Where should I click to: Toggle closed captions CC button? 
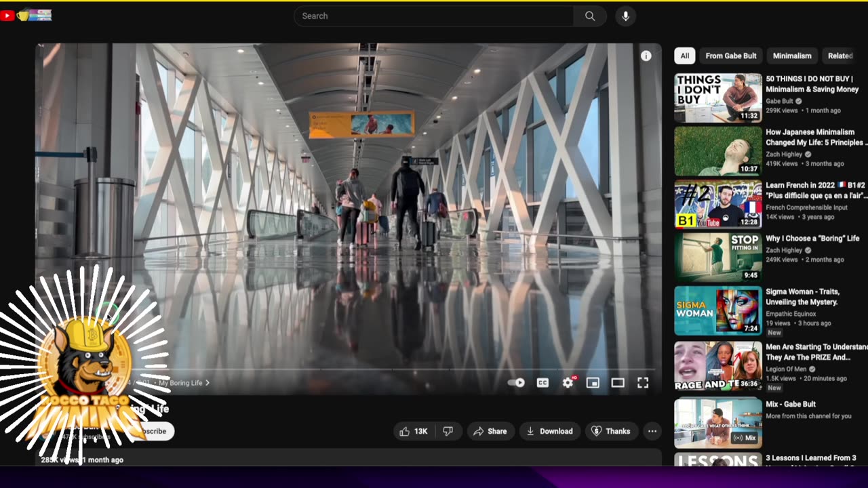click(x=542, y=383)
